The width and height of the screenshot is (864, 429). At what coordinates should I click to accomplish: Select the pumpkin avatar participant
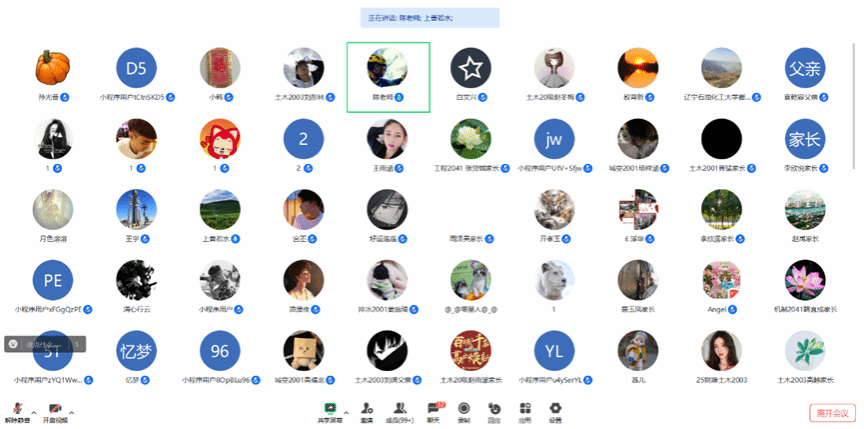click(53, 68)
